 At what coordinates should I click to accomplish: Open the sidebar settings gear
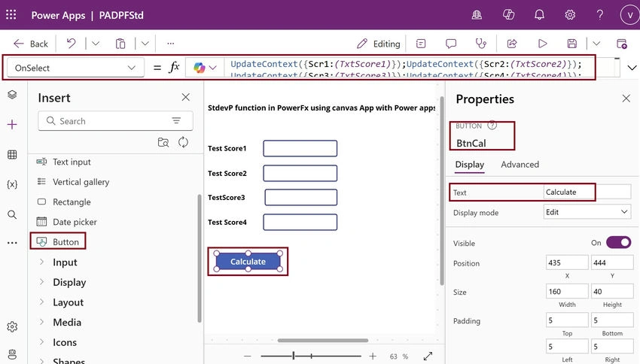tap(12, 326)
